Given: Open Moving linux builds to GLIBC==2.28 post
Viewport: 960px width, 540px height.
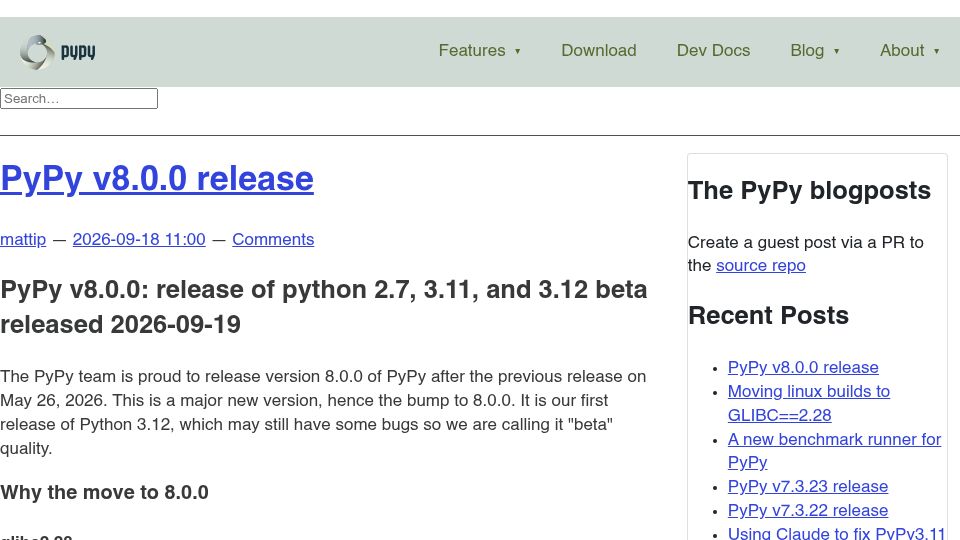Looking at the screenshot, I should pyautogui.click(x=808, y=403).
